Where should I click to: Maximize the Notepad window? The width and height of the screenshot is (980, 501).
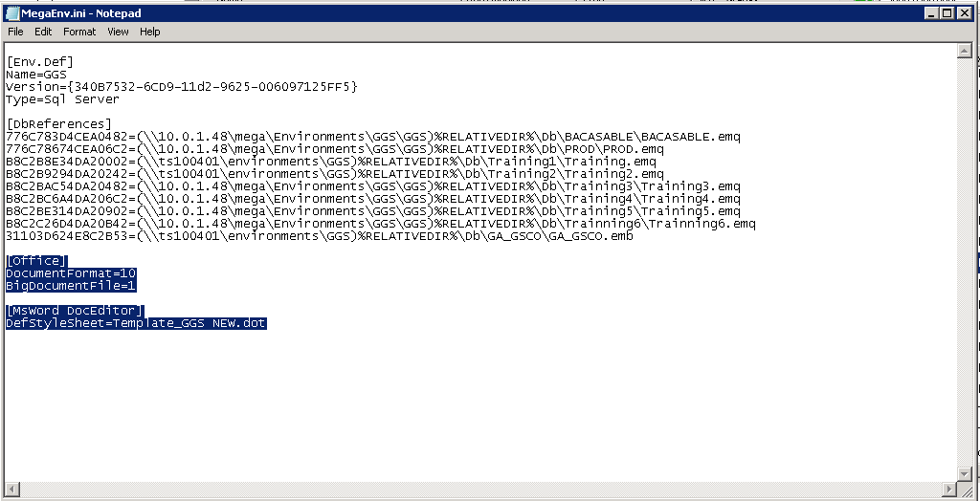click(x=947, y=13)
